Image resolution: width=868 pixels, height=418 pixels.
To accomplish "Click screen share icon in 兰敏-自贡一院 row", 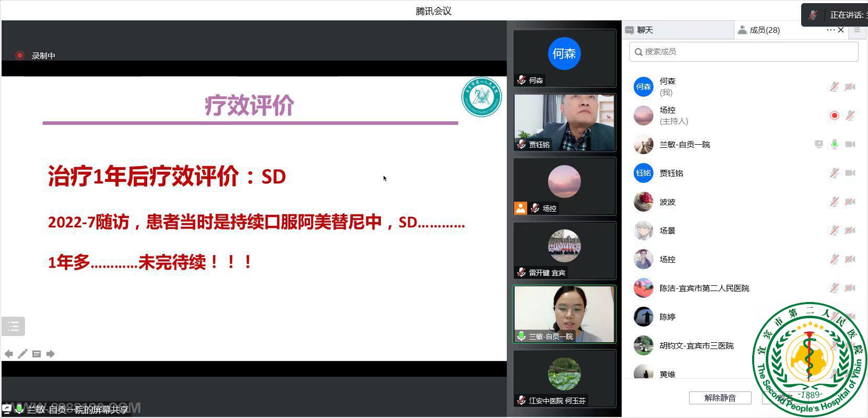I will tap(818, 144).
